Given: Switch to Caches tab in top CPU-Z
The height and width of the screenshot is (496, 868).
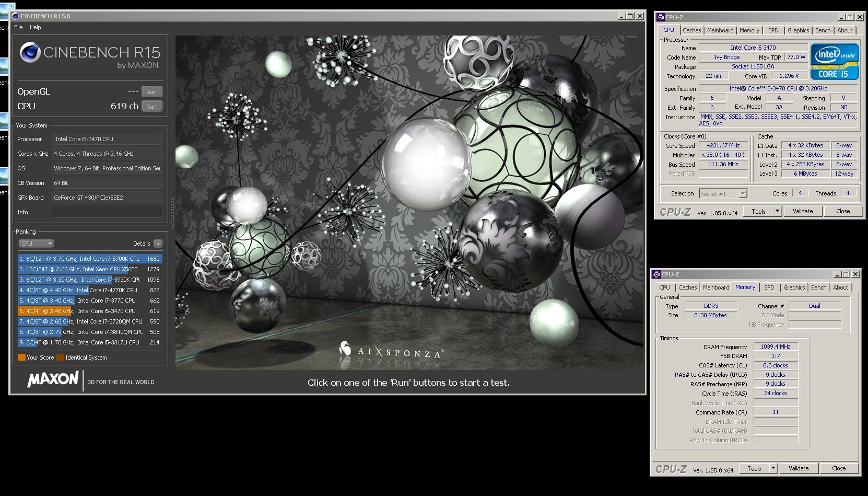Looking at the screenshot, I should (691, 30).
